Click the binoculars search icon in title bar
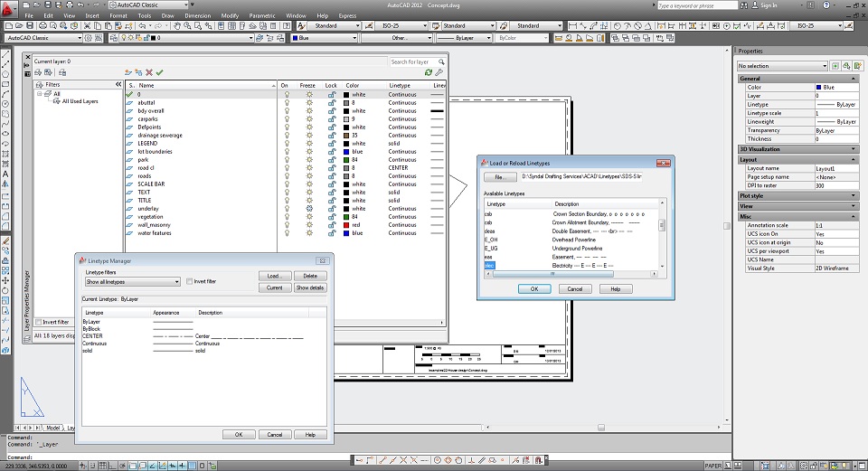The width and height of the screenshot is (868, 471). 744,5
